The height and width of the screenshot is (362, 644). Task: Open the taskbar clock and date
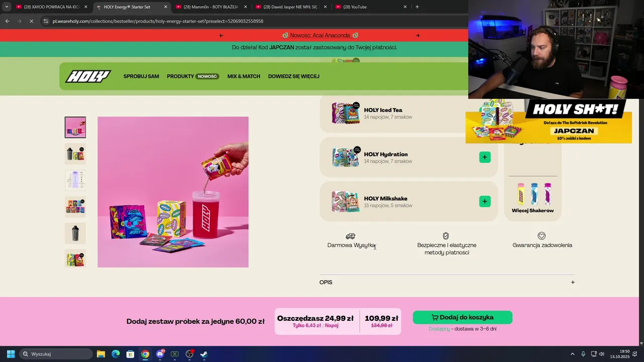point(619,354)
